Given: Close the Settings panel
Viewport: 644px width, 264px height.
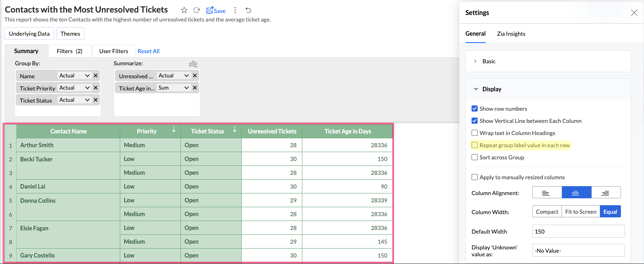Looking at the screenshot, I should coord(634,13).
